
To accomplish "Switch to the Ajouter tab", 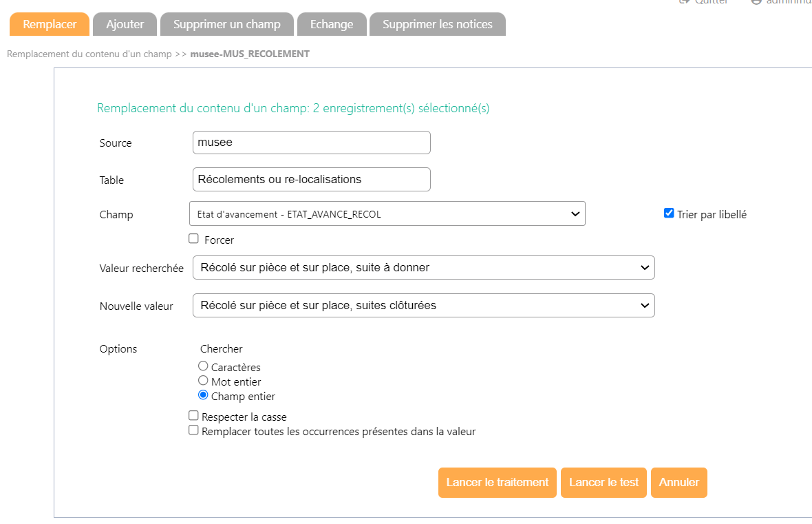I will [x=125, y=24].
